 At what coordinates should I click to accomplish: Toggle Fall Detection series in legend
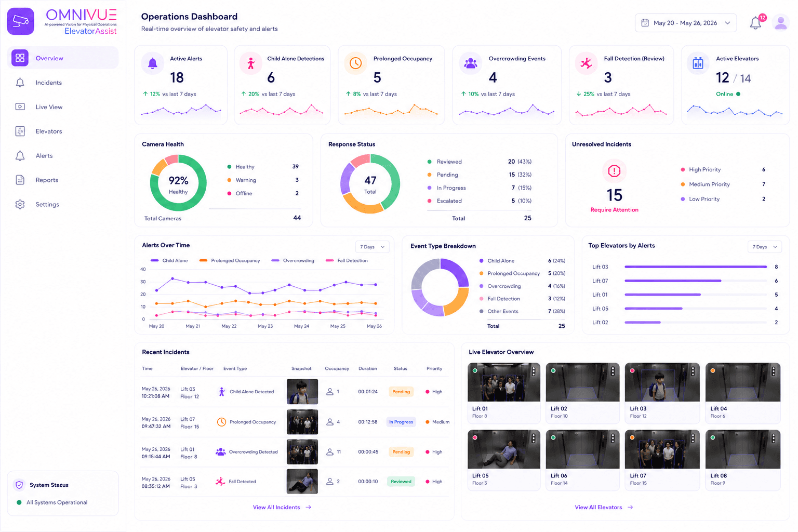tap(347, 260)
